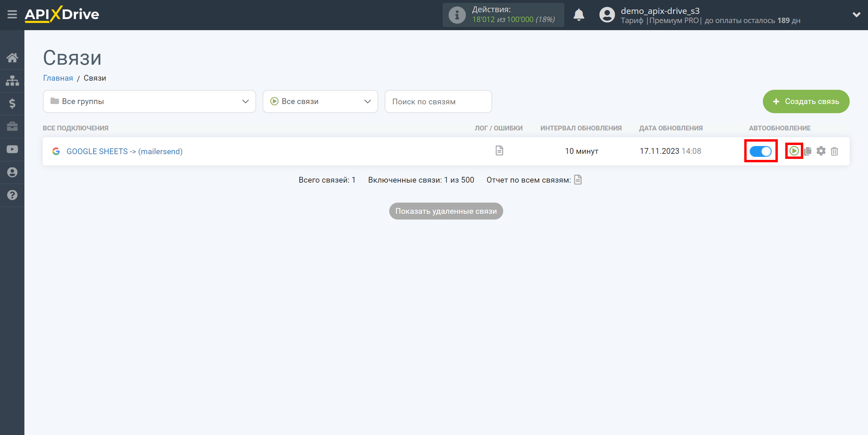Image resolution: width=868 pixels, height=435 pixels.
Task: Toggle the auto-update switch for Google Sheets connection
Action: click(x=760, y=151)
